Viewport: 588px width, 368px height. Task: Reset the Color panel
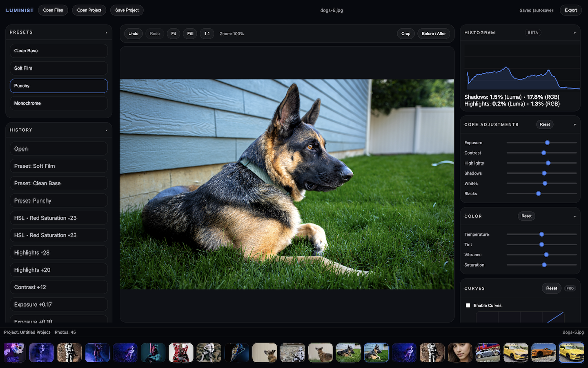click(x=527, y=216)
